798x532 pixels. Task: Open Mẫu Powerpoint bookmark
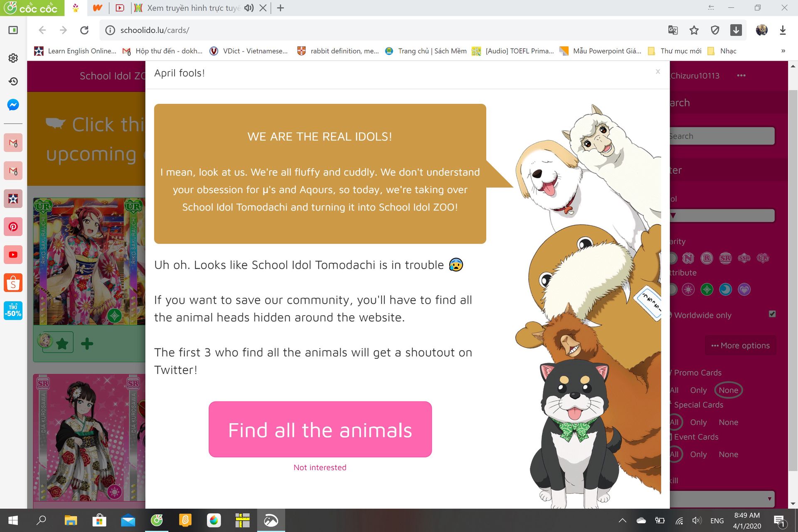[x=601, y=51]
